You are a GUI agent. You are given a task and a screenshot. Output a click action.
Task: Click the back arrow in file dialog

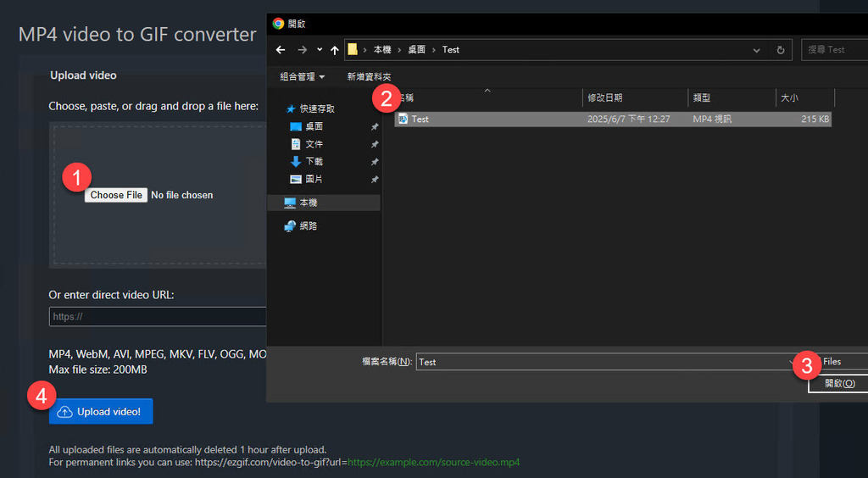tap(281, 50)
